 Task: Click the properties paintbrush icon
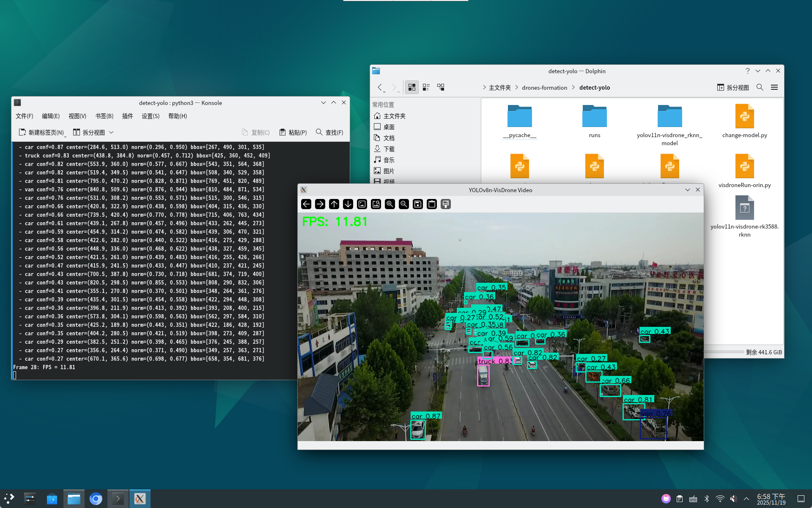coord(446,204)
